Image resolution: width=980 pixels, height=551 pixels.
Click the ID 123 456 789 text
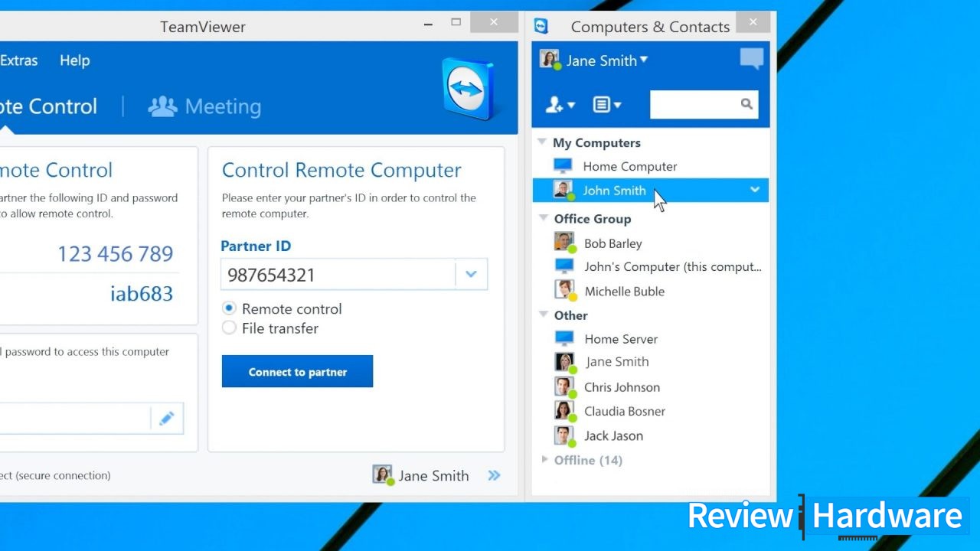pyautogui.click(x=116, y=254)
